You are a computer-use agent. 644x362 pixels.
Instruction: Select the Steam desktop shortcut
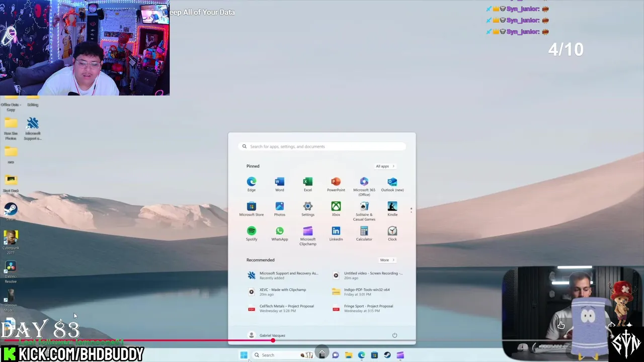11,211
